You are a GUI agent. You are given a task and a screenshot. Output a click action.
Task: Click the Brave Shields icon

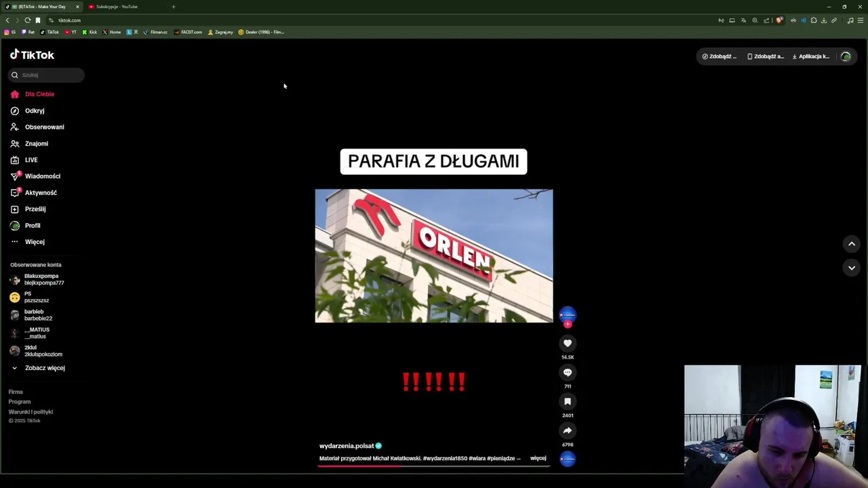coord(779,20)
